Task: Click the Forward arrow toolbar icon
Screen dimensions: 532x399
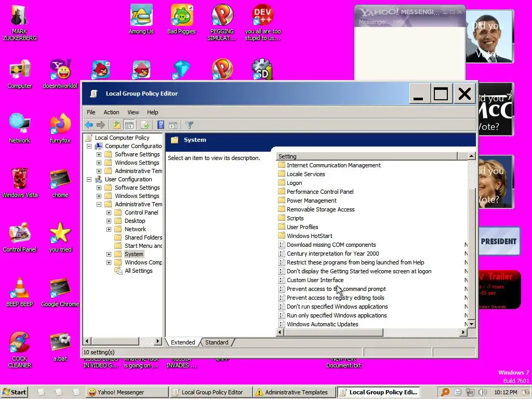Action: point(101,125)
